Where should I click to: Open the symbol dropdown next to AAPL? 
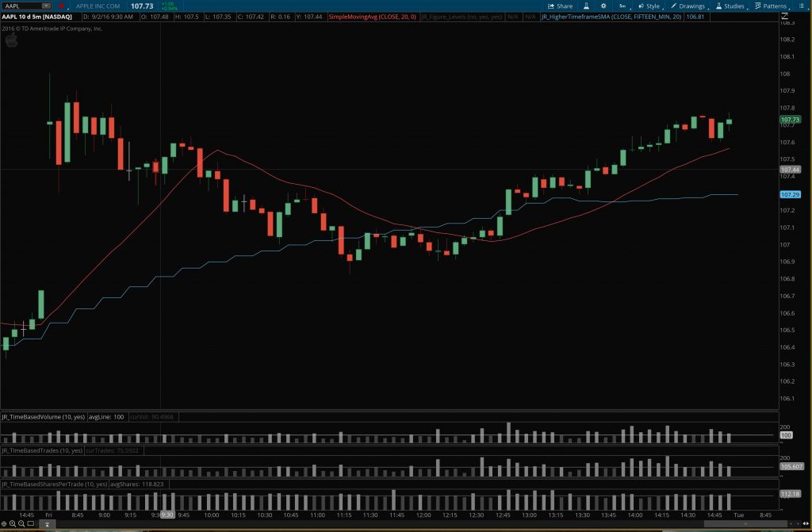pyautogui.click(x=45, y=4)
